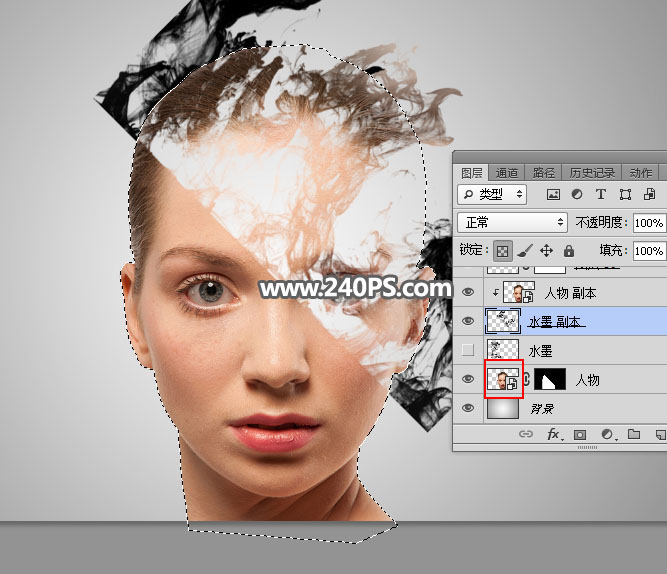Select the layer named 水墨

coord(540,351)
